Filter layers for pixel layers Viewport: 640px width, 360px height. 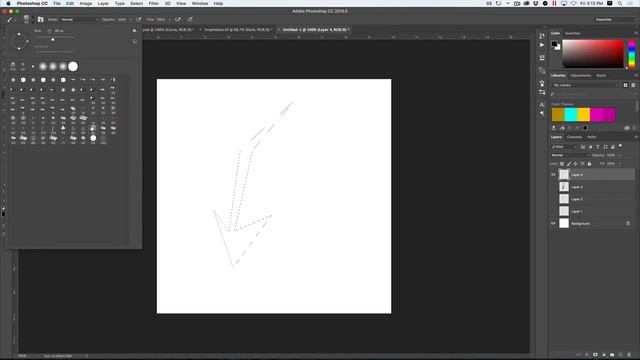(582, 147)
